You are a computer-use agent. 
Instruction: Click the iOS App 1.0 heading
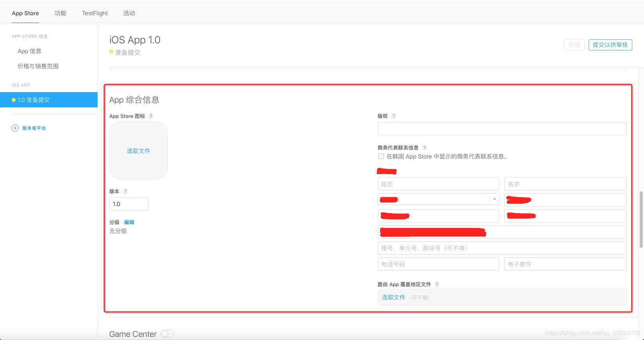[135, 40]
